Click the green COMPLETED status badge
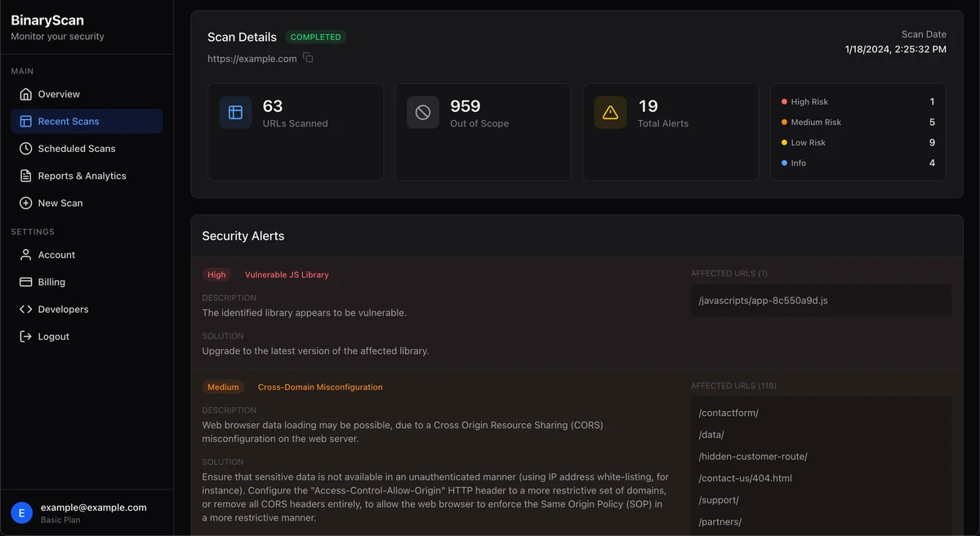Screen dimensions: 980x536 [x=315, y=38]
